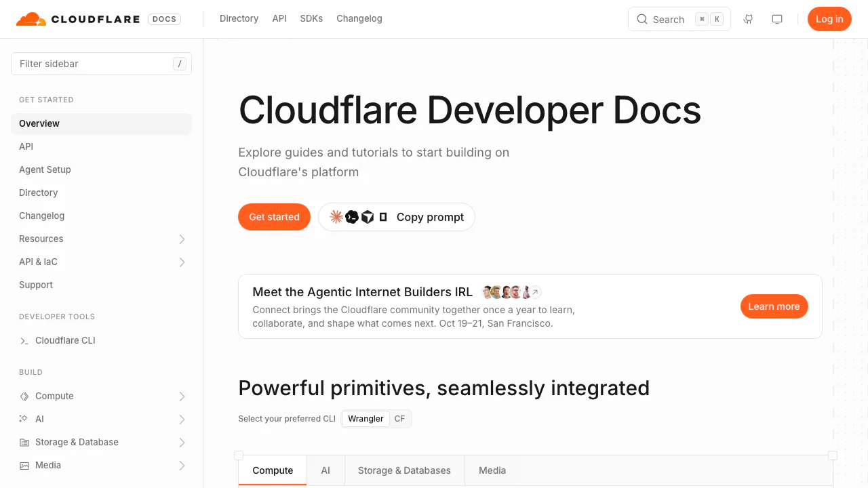Switch to the Compute tab

pos(273,470)
